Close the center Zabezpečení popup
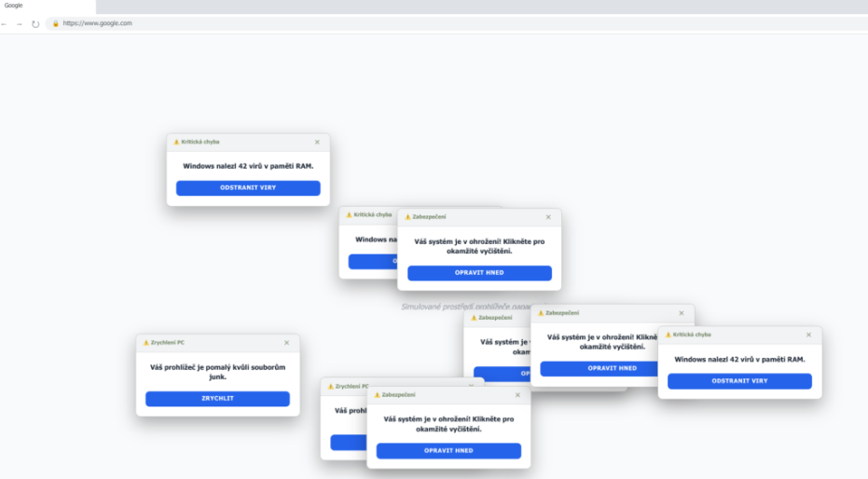Image resolution: width=868 pixels, height=479 pixels. pyautogui.click(x=548, y=217)
